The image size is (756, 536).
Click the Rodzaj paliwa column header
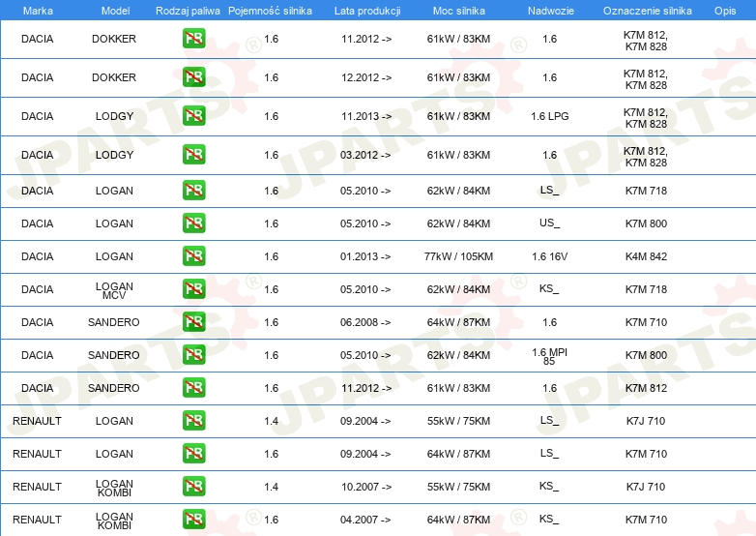pyautogui.click(x=187, y=11)
